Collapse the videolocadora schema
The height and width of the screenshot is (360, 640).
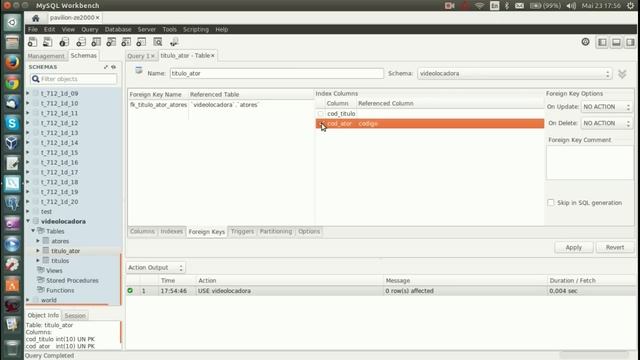[x=28, y=221]
